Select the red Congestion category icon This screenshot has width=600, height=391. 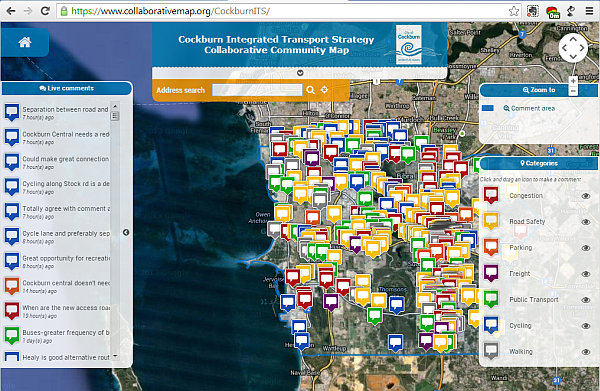point(491,195)
